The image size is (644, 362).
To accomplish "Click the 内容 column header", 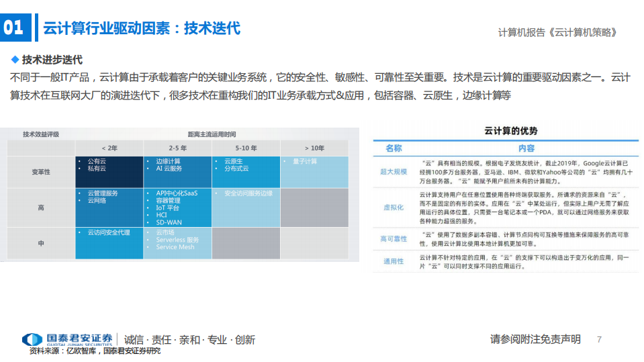I will pyautogui.click(x=526, y=148).
